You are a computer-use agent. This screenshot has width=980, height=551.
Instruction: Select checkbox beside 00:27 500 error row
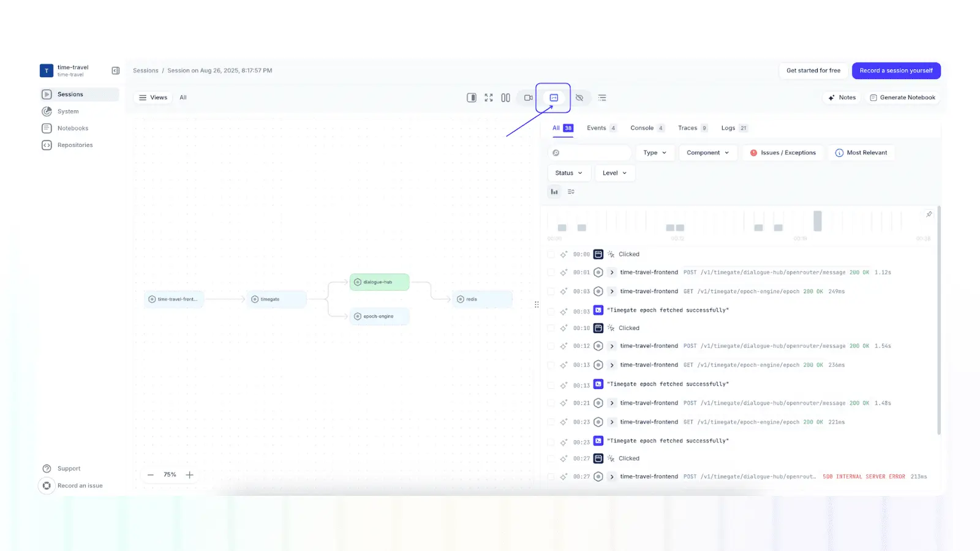[551, 477]
